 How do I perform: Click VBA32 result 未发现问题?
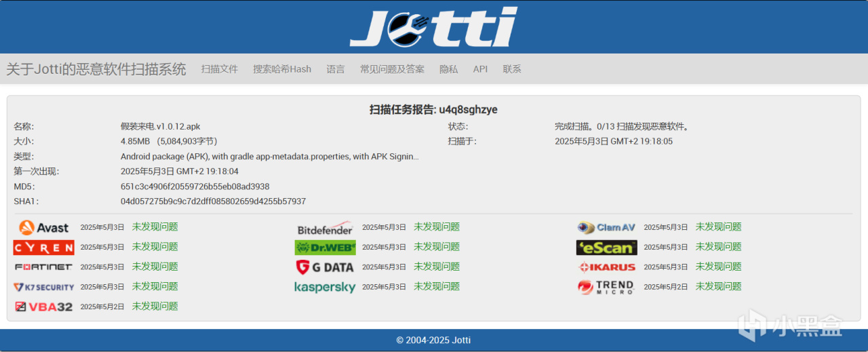(155, 307)
